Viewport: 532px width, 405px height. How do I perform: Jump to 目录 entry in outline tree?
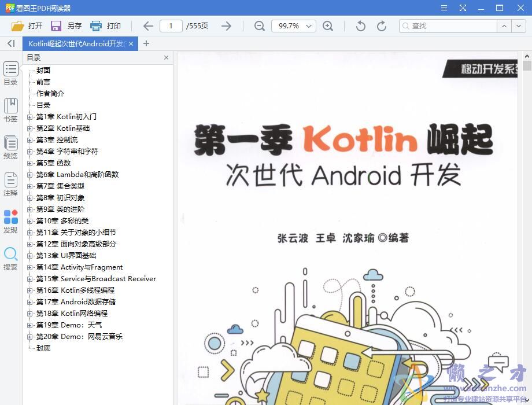pos(43,105)
